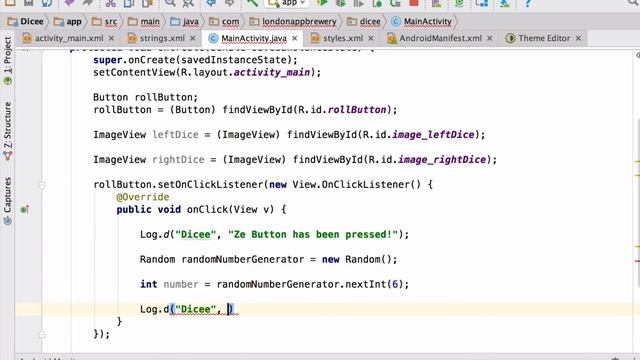
Task: Run the app with the green play icon
Action: tap(322, 3)
